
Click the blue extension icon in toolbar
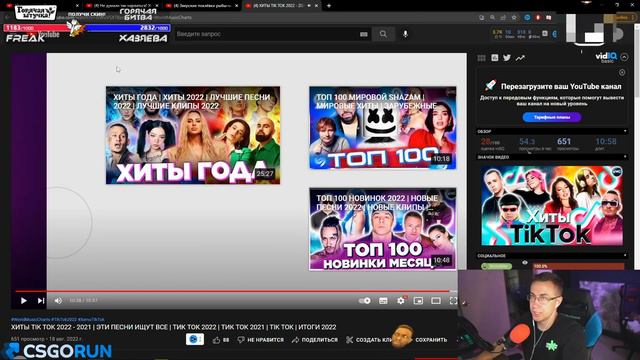[x=527, y=18]
